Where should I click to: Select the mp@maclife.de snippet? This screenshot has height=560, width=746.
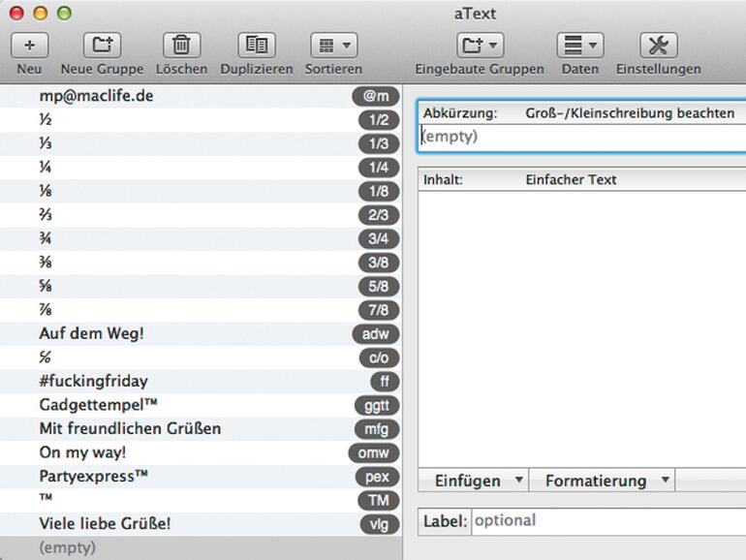click(200, 96)
